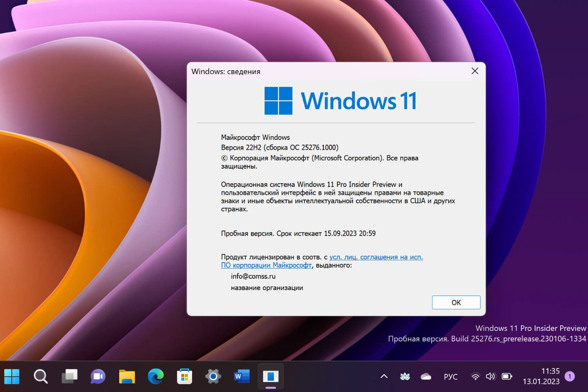Screen dimensions: 588x392
Task: Expand hidden system tray icons
Action: (383, 376)
